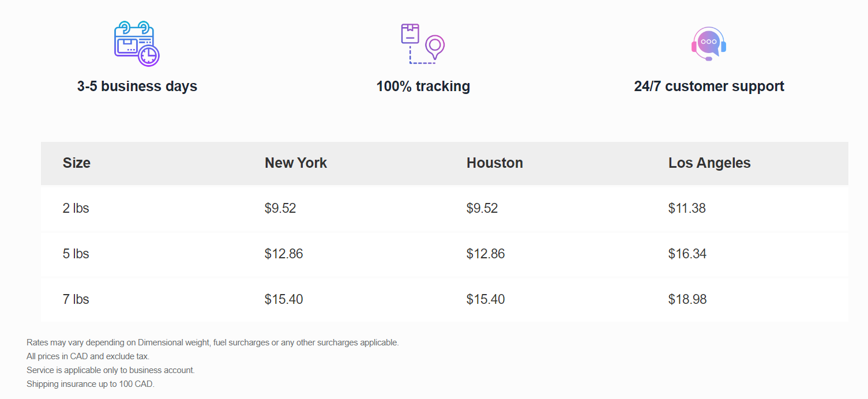
Task: Click the $16.34 rate cell
Action: coord(687,254)
